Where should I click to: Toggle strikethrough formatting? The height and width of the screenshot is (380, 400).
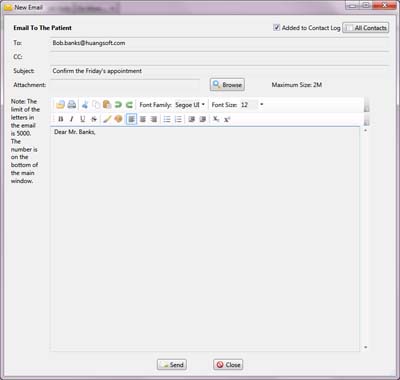point(94,119)
